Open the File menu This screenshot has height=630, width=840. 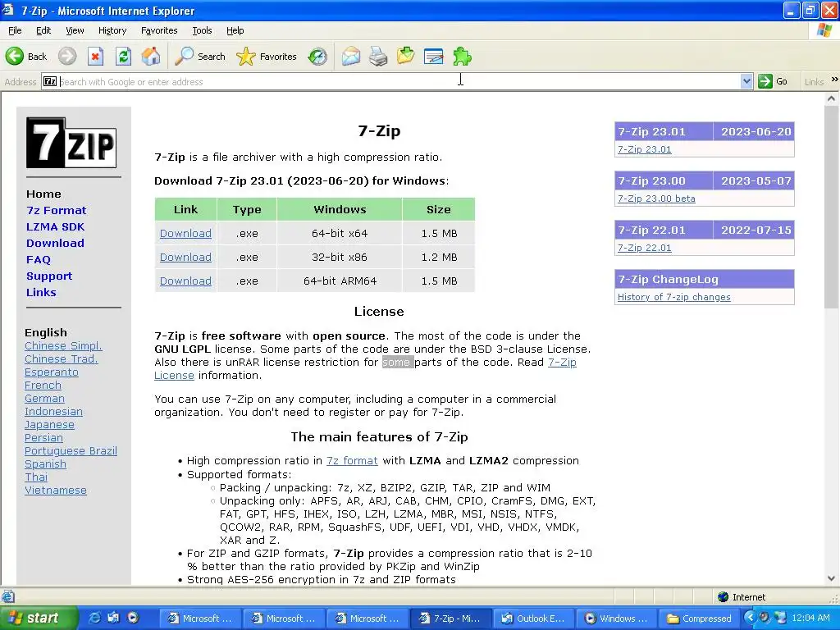click(x=15, y=30)
